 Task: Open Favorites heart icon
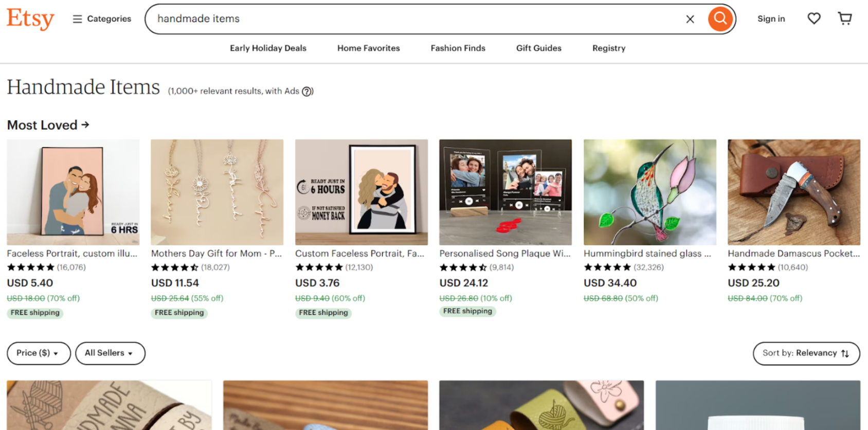pyautogui.click(x=813, y=19)
